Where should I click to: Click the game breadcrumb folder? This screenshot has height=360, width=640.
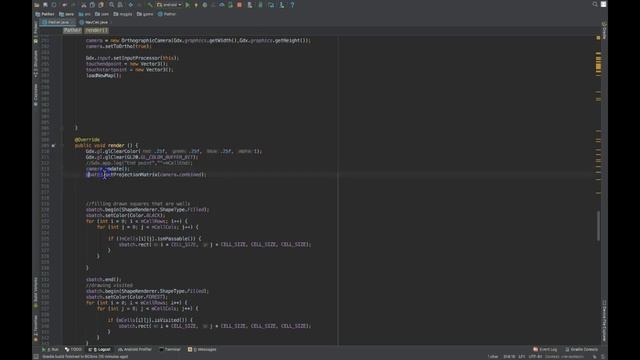[145, 14]
